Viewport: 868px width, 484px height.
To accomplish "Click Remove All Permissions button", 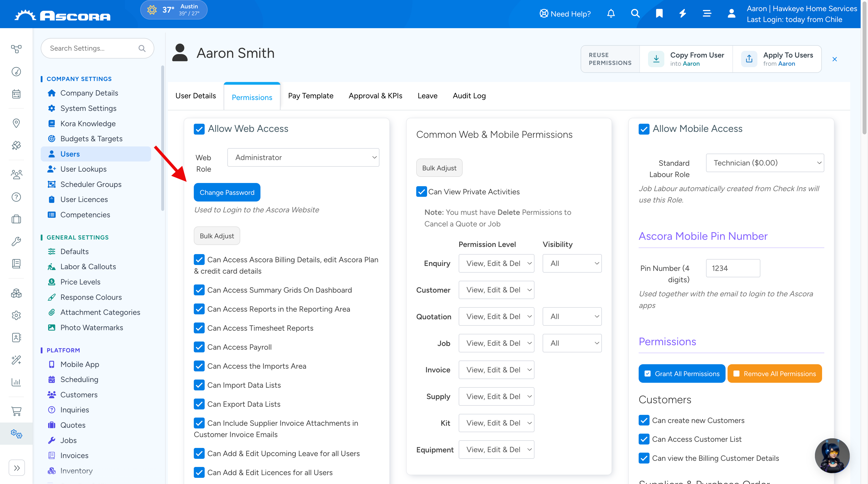I will click(x=774, y=373).
